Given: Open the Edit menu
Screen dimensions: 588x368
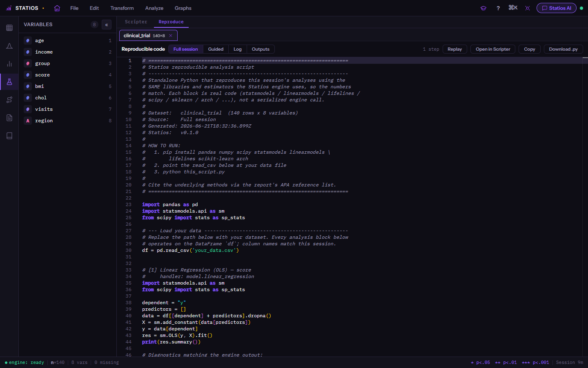Looking at the screenshot, I should click(94, 8).
